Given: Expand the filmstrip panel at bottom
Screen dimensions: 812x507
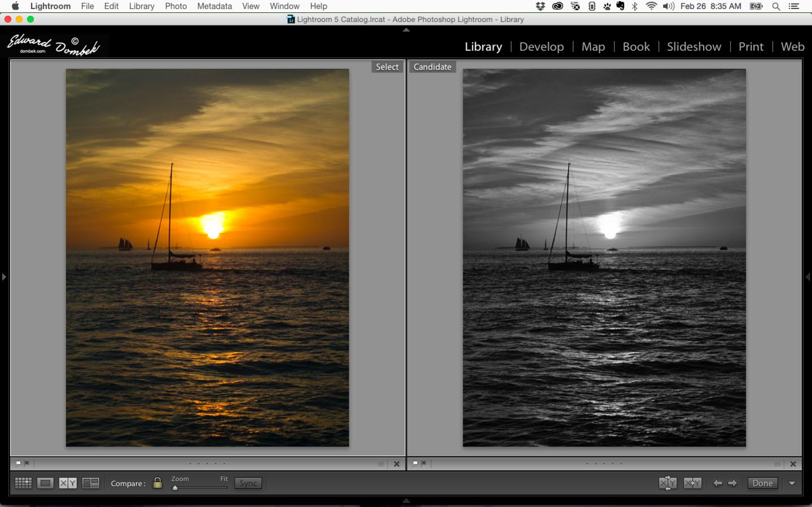Looking at the screenshot, I should point(406,501).
